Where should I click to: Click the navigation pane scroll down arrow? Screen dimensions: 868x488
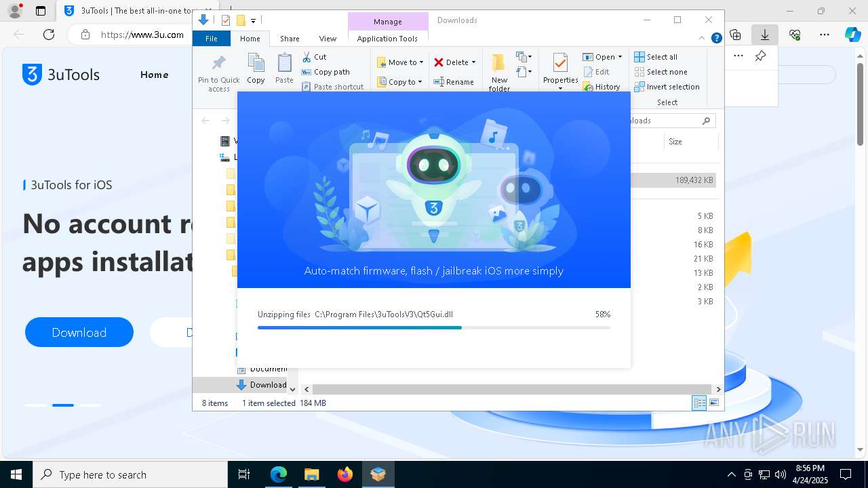[x=292, y=389]
